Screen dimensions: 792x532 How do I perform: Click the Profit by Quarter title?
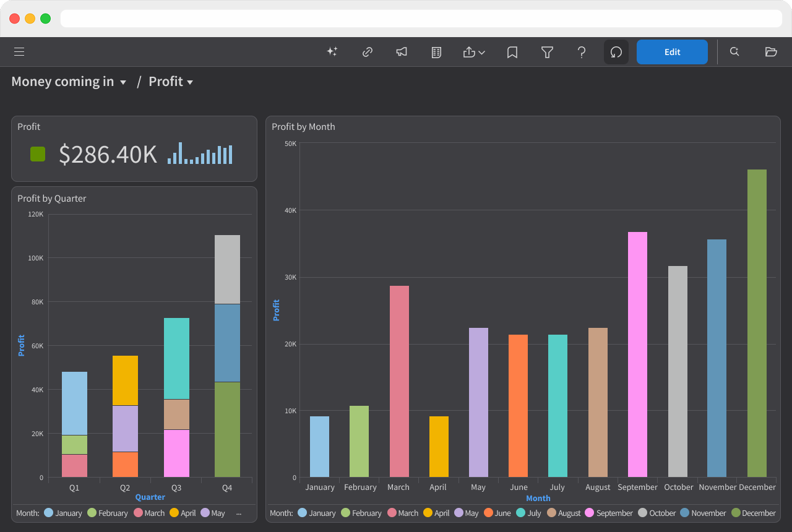52,199
